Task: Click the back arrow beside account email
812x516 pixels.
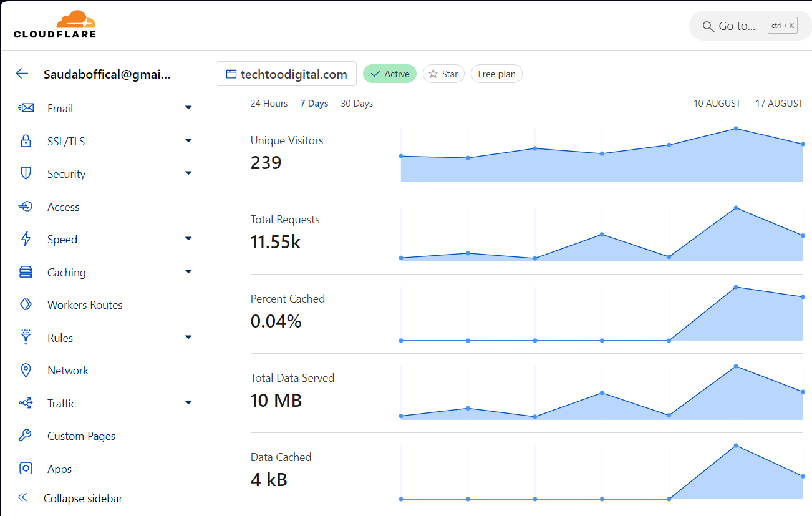Action: (22, 74)
